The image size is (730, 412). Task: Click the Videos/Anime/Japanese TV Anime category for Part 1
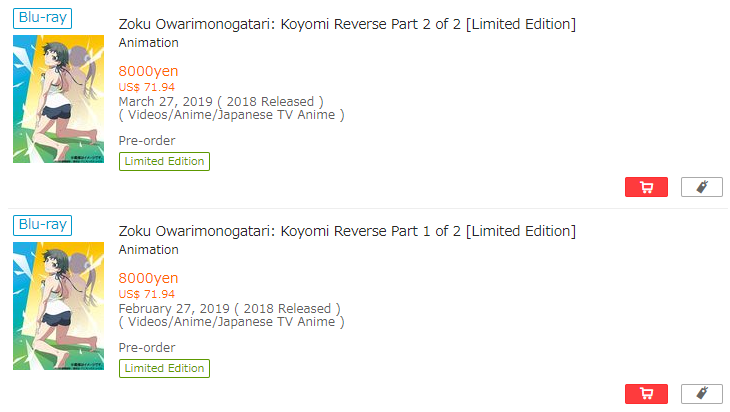[x=231, y=322]
